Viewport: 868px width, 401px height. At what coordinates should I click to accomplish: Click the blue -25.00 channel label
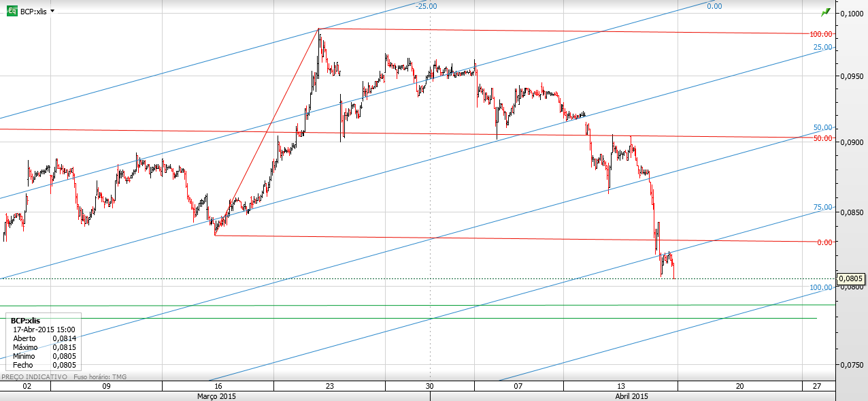(427, 6)
